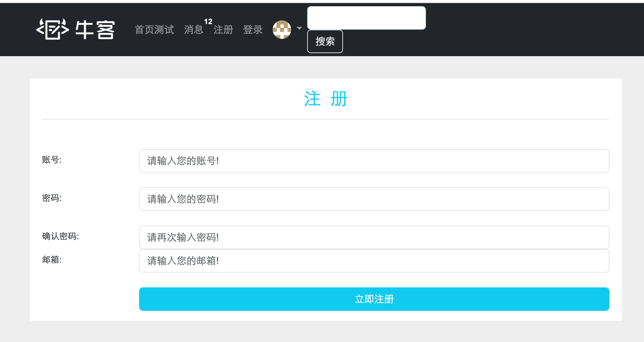
Task: Focus the 密码 password input field
Action: [x=374, y=199]
